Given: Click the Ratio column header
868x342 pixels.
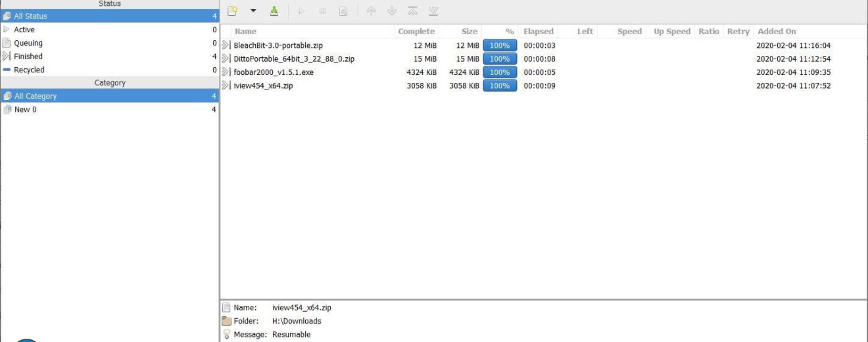Looking at the screenshot, I should (x=709, y=32).
